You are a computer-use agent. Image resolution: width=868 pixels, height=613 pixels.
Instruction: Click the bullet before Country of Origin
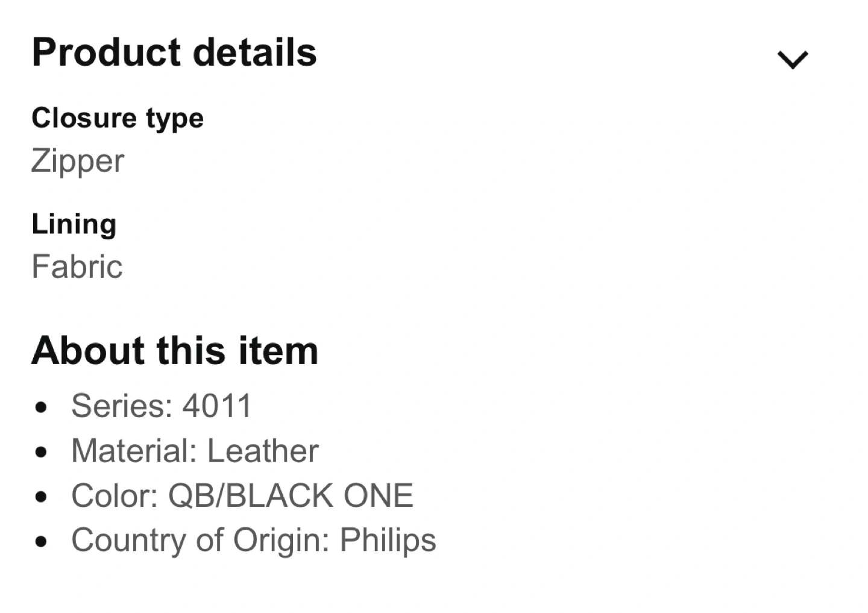pos(41,542)
